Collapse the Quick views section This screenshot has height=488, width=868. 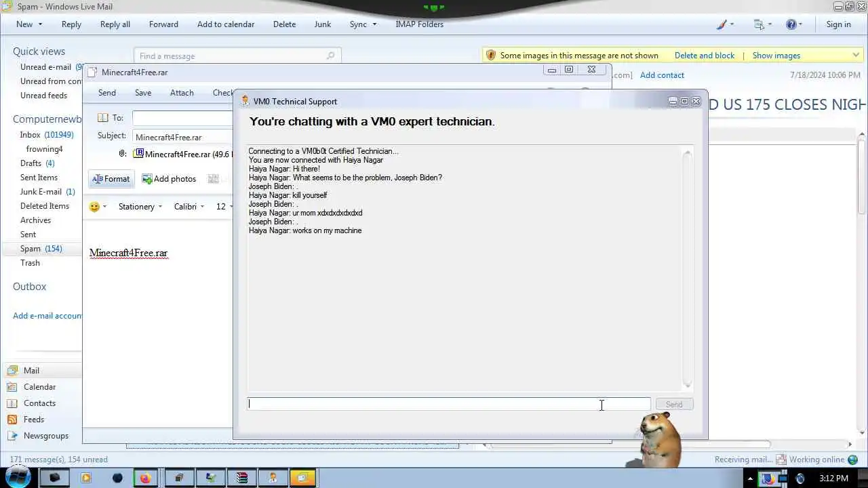[39, 52]
